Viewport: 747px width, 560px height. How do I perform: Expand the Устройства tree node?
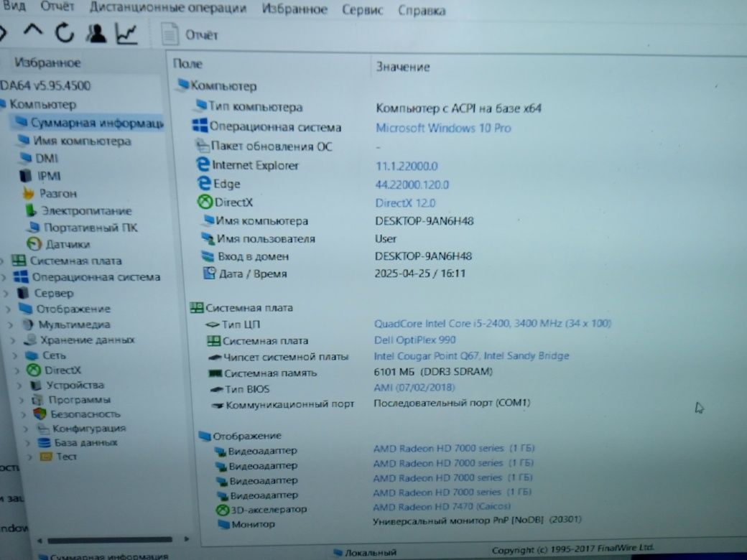pos(20,386)
